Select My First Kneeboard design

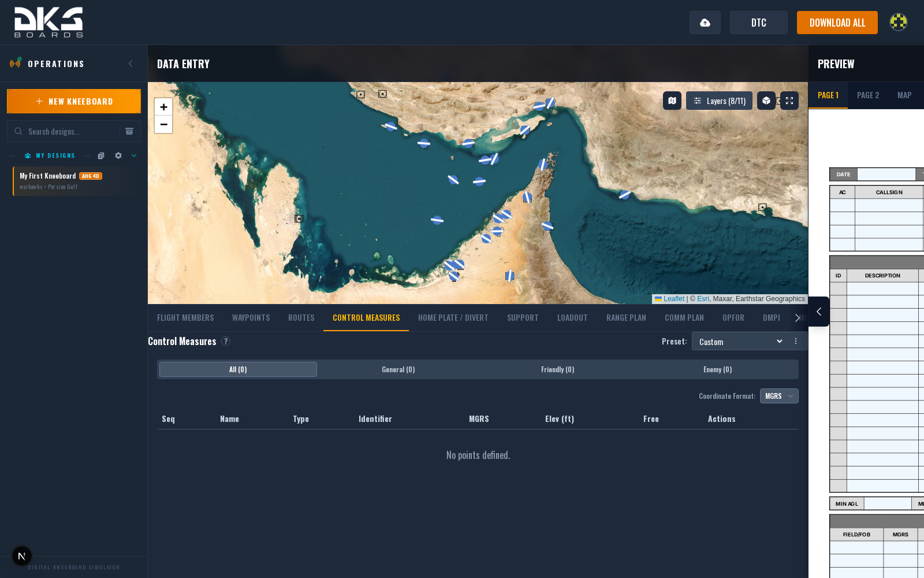coord(76,181)
